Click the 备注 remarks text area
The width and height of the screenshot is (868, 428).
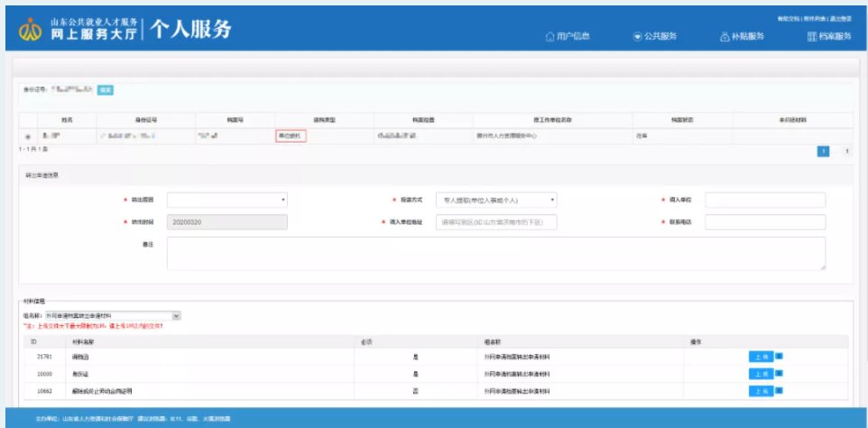tap(496, 253)
